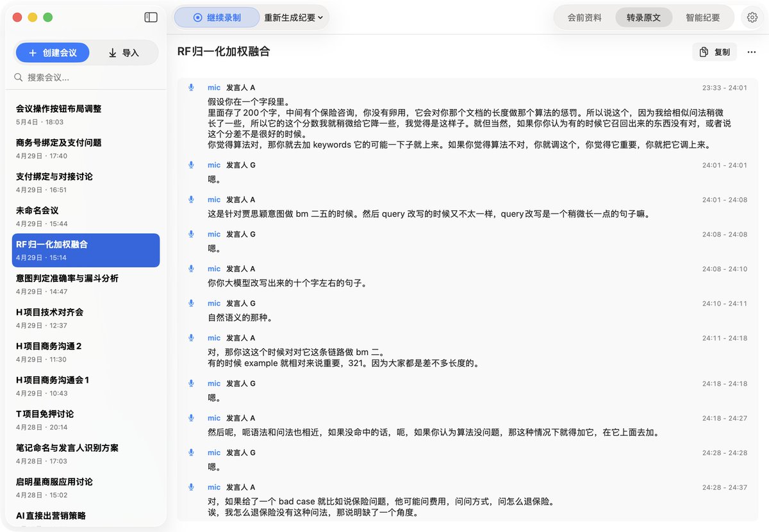Click the timestamp 24:18 - 24:27

(724, 419)
